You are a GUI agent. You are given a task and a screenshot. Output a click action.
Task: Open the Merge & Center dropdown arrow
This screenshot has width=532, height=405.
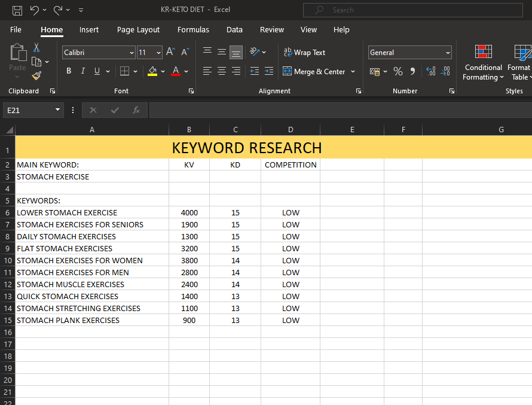[353, 72]
